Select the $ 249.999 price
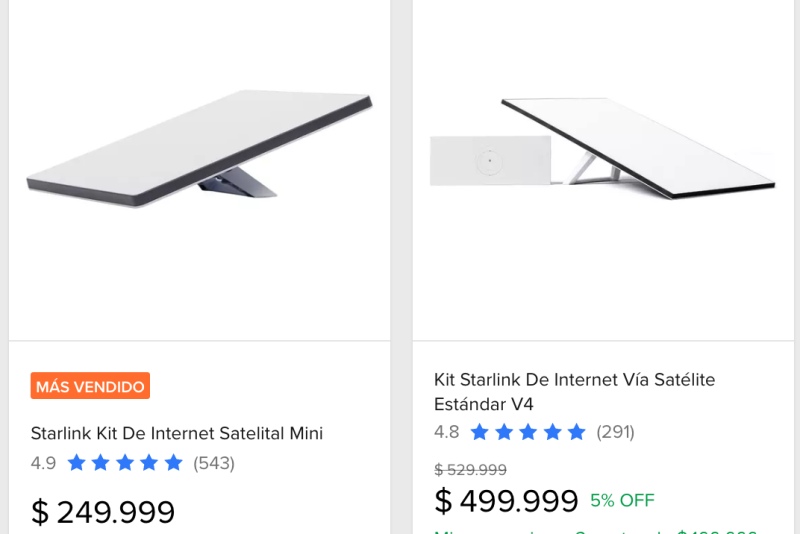Image resolution: width=800 pixels, height=534 pixels. point(103,512)
